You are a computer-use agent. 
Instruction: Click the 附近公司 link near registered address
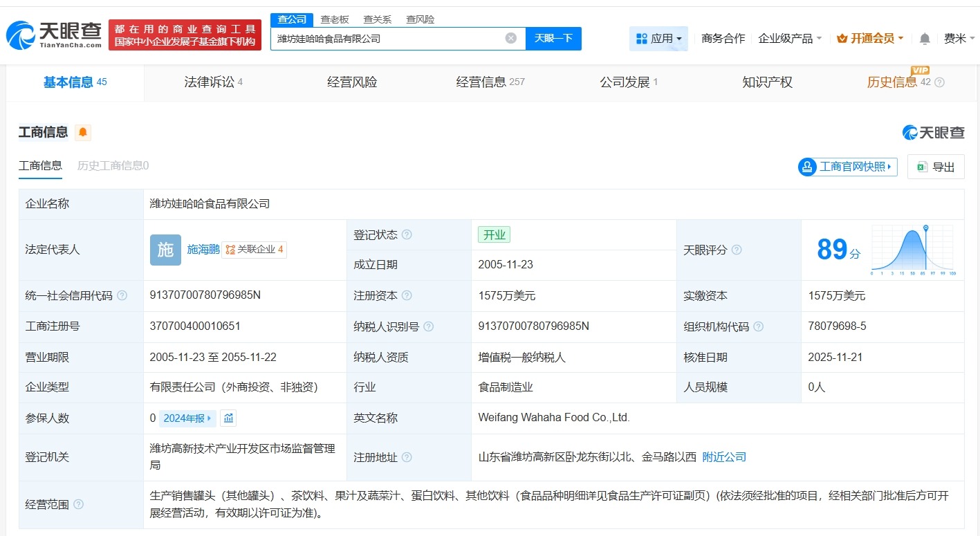723,456
